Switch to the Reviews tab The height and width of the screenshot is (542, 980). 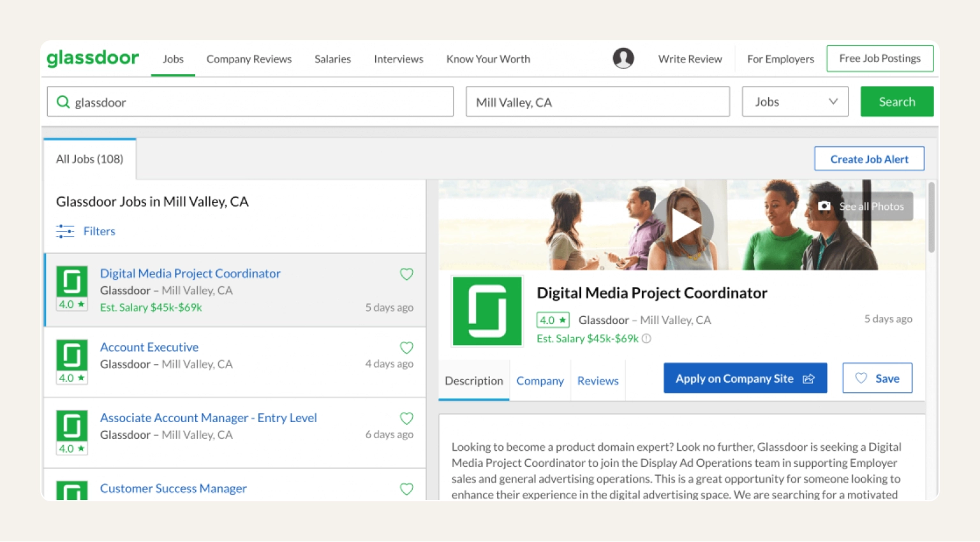[598, 381]
